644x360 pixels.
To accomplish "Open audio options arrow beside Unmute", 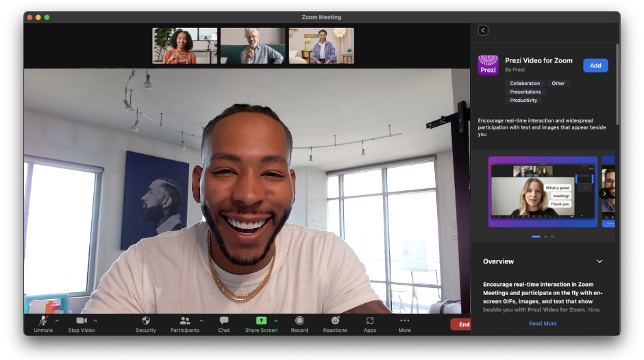I will (x=57, y=320).
